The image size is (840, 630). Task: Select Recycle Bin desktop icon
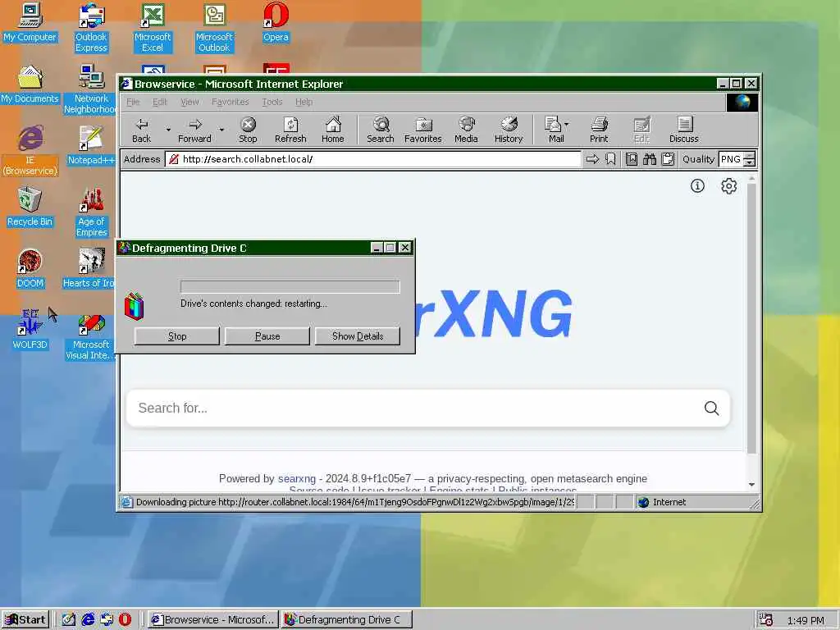click(30, 208)
